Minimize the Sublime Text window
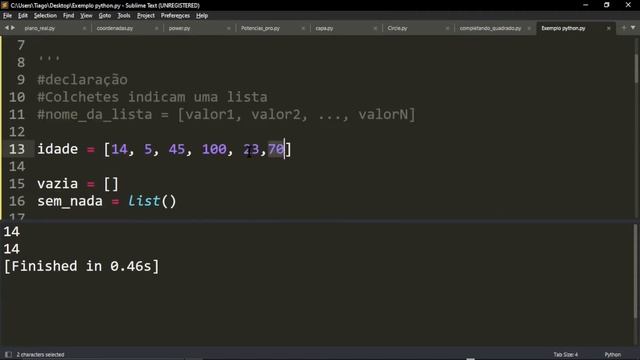 (x=586, y=5)
